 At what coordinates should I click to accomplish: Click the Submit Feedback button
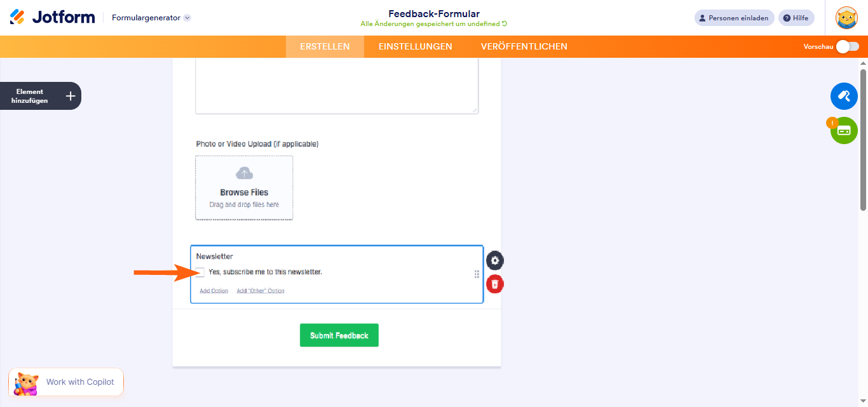[339, 335]
